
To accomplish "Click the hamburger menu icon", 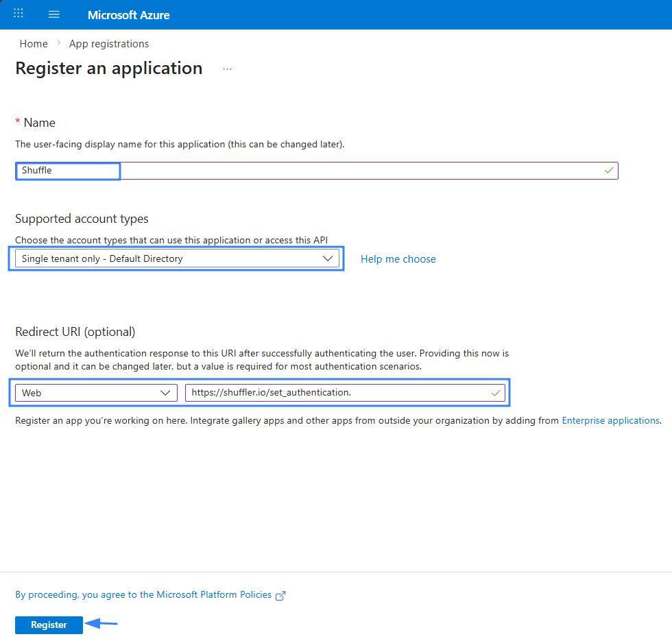I will pyautogui.click(x=53, y=13).
